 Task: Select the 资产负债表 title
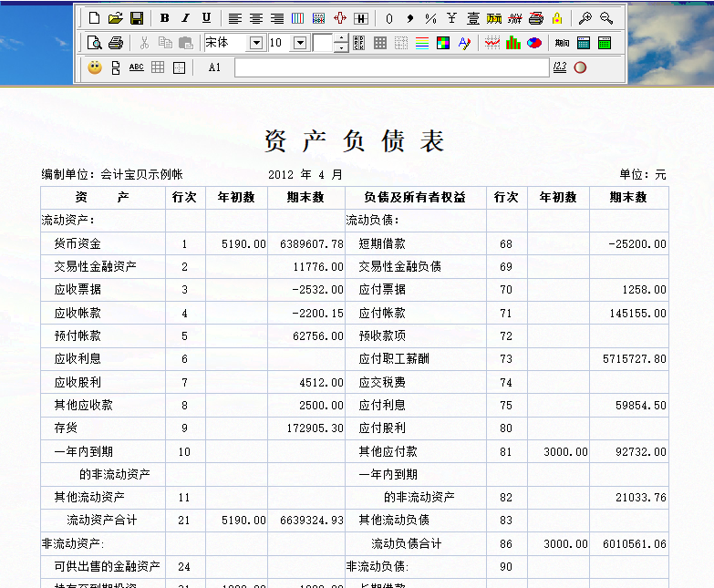[355, 141]
